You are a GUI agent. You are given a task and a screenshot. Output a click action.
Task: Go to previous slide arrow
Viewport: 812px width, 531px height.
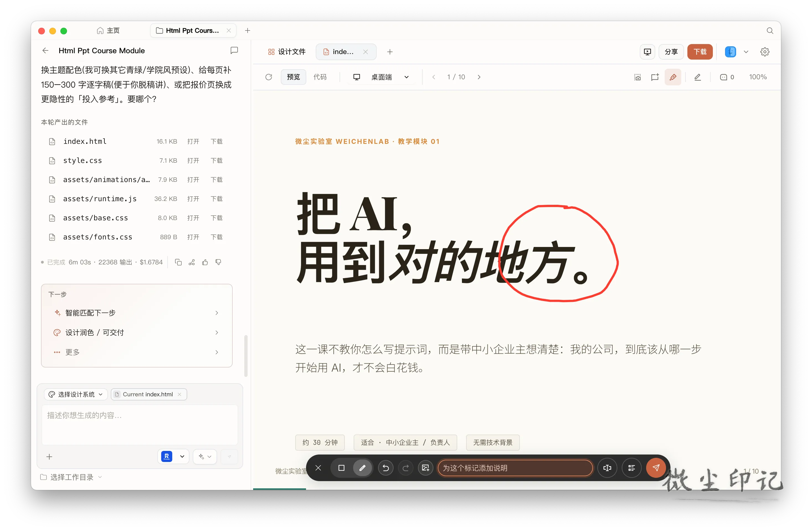(x=434, y=77)
